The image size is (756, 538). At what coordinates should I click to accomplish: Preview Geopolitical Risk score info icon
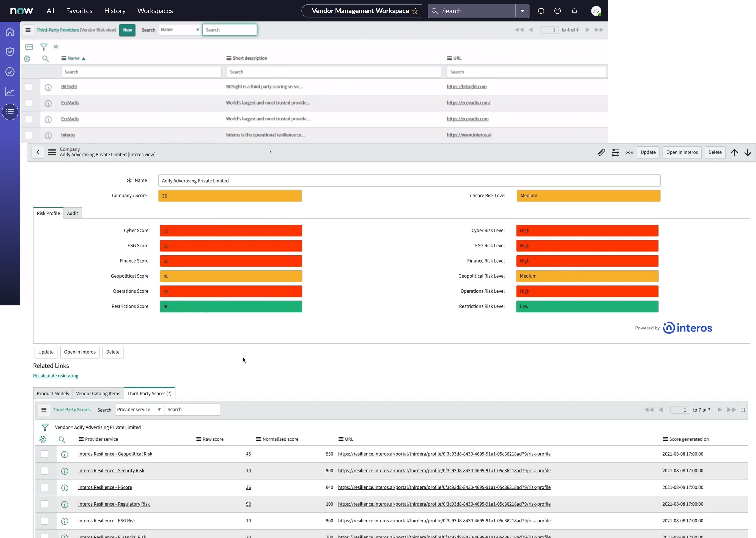coord(65,455)
